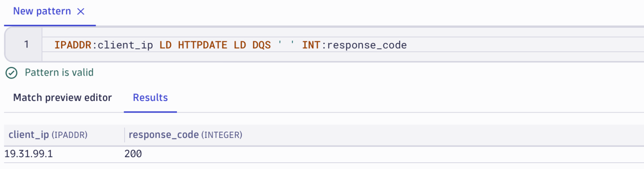This screenshot has height=169, width=644.
Task: Click line number 1 in editor gutter
Action: tap(26, 44)
